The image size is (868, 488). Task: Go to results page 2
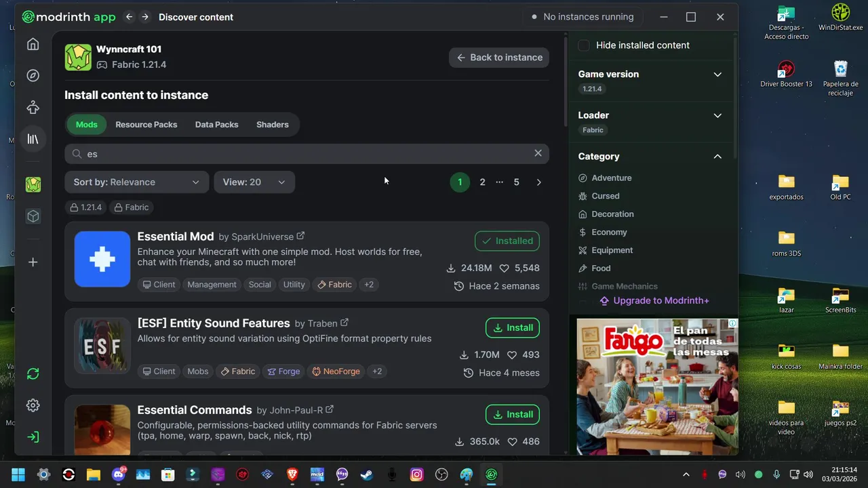(x=482, y=182)
